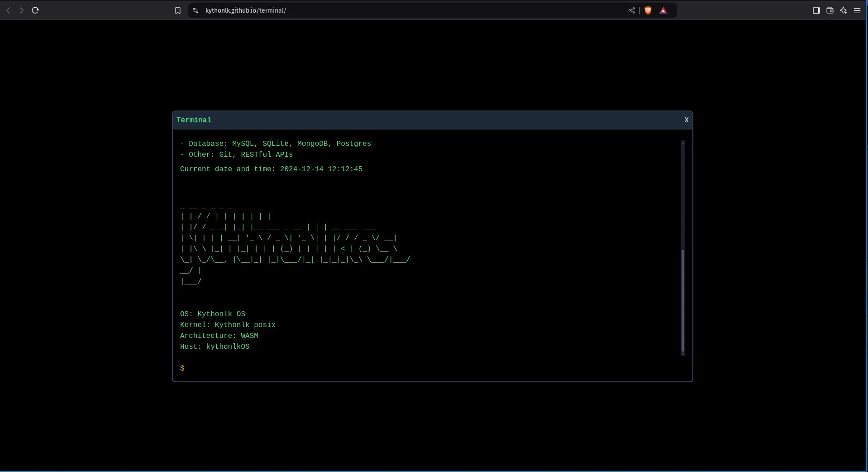Image resolution: width=868 pixels, height=472 pixels.
Task: Navigate forward using arrow icon
Action: pyautogui.click(x=21, y=10)
